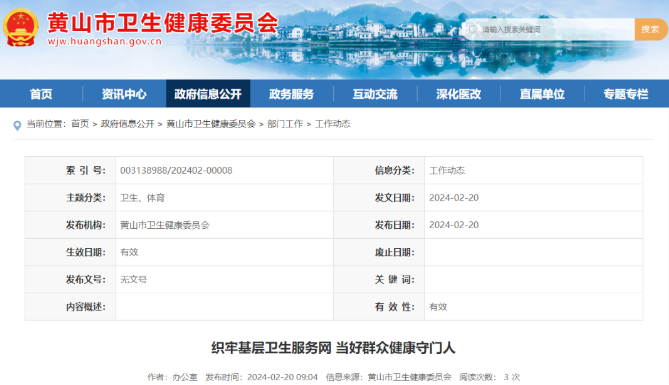Click the 信息分类 label cell
The image size is (669, 385).
pos(379,170)
